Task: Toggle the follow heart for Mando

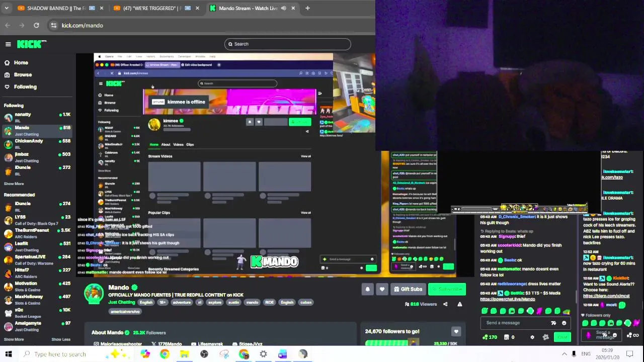Action: [x=382, y=289]
